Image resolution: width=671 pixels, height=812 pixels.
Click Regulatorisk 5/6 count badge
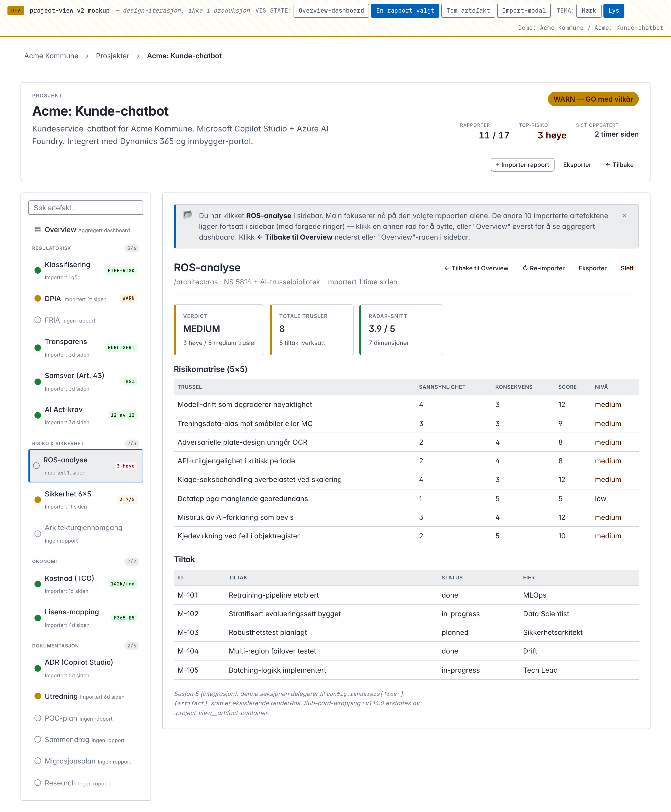coord(131,248)
